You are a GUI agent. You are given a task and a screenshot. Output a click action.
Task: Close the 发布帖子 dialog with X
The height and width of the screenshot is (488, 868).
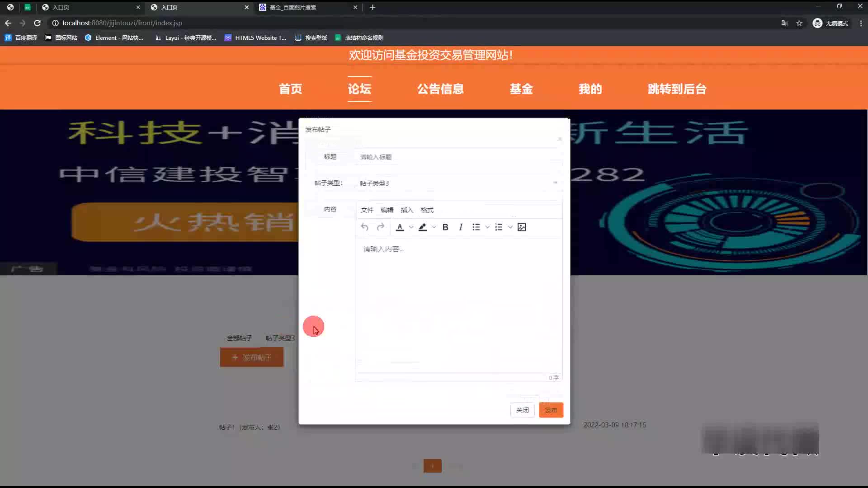[559, 139]
